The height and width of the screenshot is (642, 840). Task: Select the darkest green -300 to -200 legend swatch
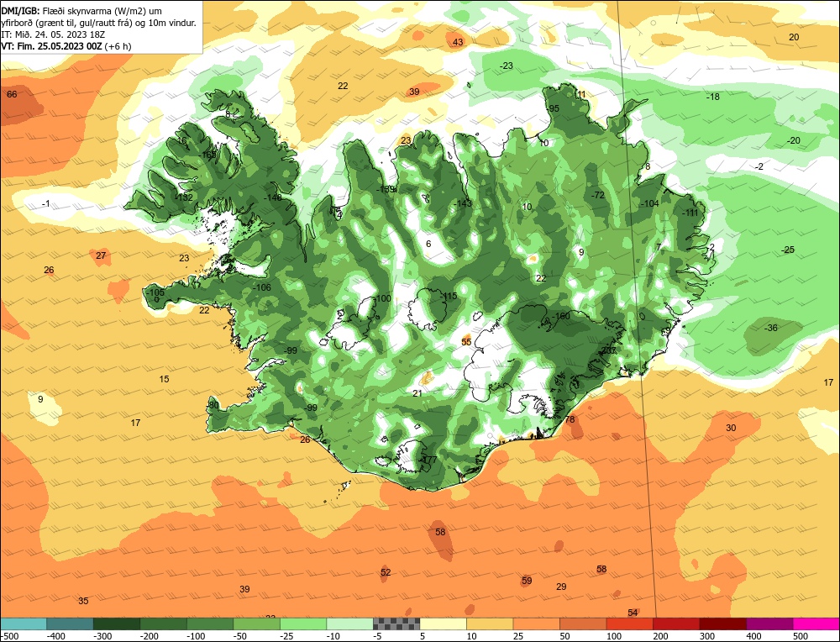coord(117,624)
